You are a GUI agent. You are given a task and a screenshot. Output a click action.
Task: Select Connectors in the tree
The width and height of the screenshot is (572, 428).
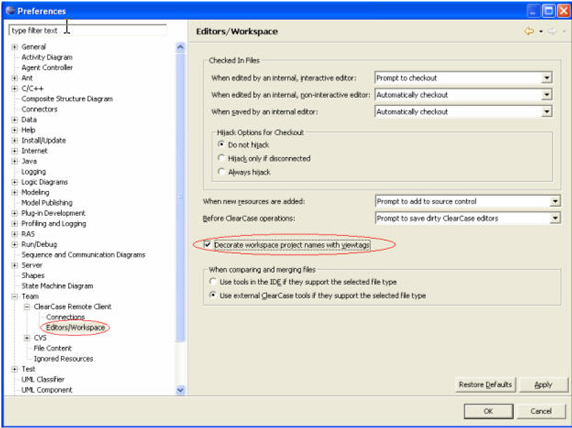click(x=39, y=109)
